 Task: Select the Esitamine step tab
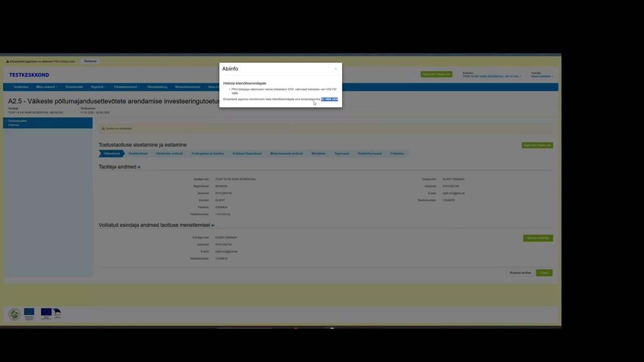click(397, 153)
